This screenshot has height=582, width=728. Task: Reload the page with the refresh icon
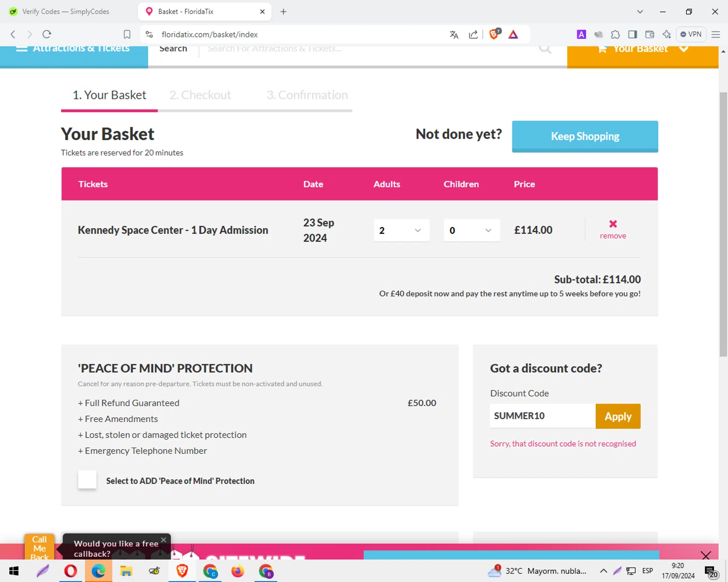tap(47, 34)
